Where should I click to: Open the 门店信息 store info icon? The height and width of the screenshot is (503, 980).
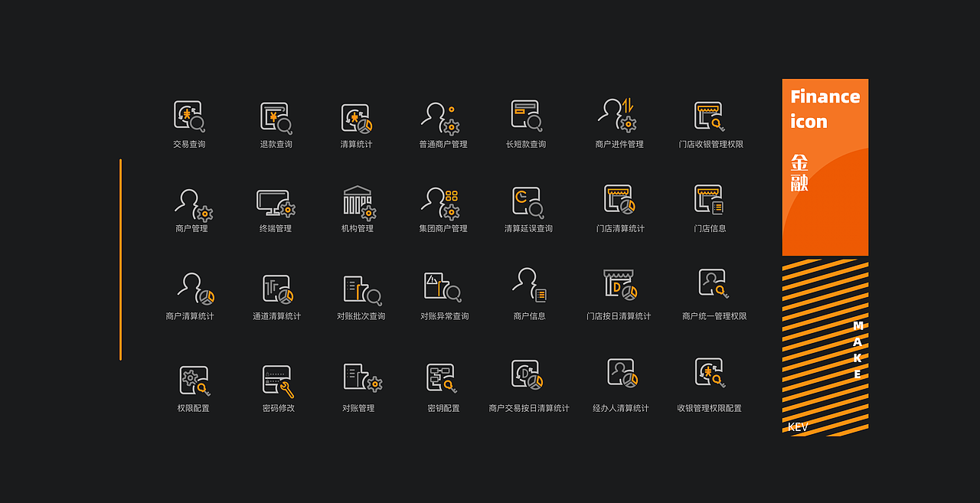click(x=709, y=199)
